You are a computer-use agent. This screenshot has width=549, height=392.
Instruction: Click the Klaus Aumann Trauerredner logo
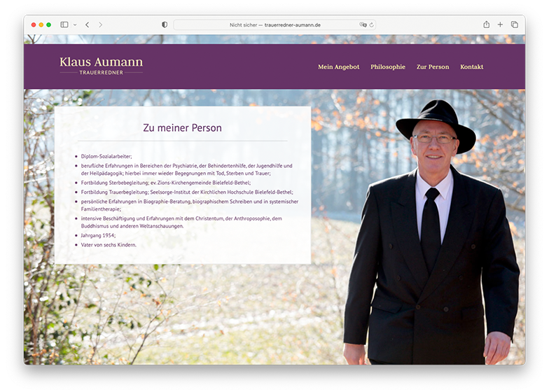point(101,66)
